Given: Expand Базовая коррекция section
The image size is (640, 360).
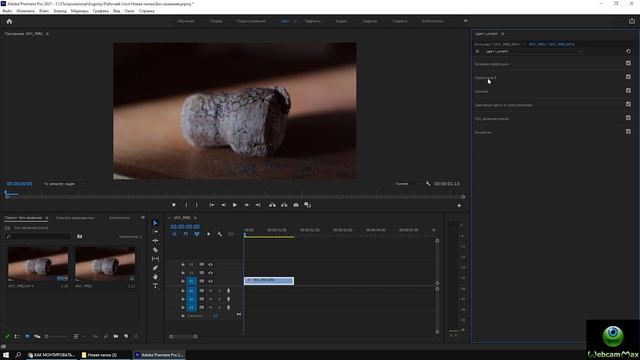Looking at the screenshot, I should [491, 64].
